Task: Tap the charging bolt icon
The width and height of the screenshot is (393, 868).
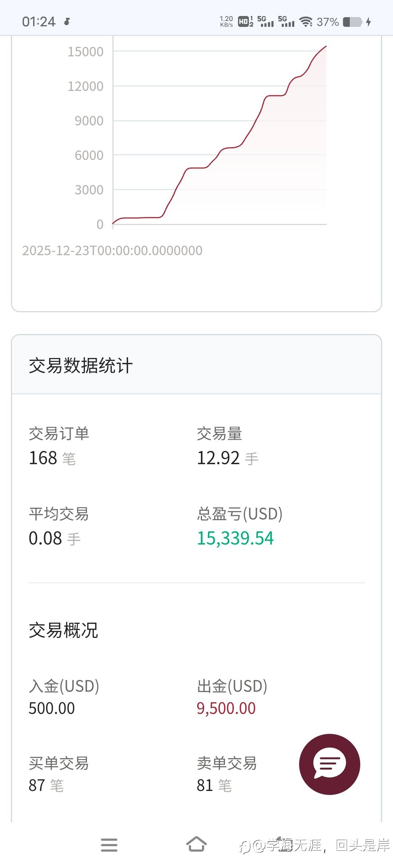Action: point(369,22)
